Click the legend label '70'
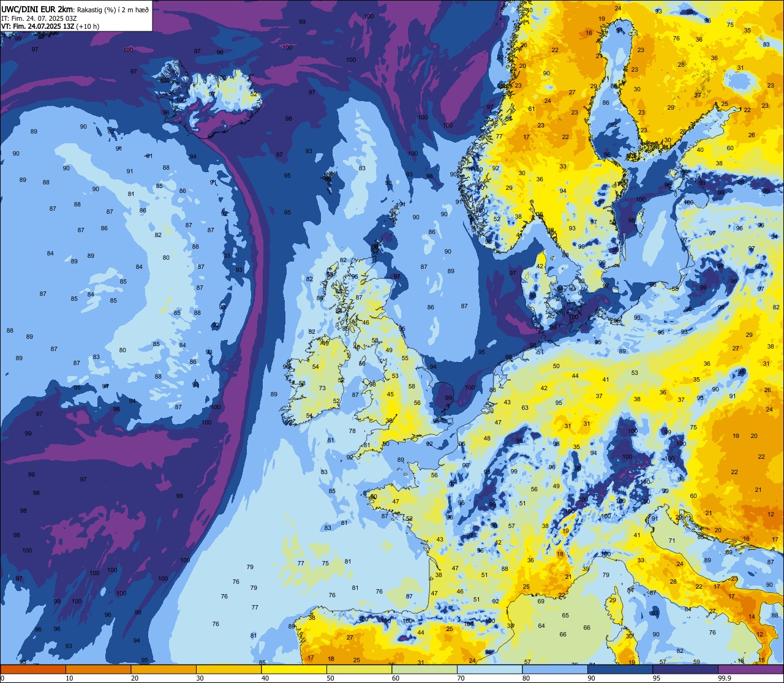784x683 pixels. point(461,678)
